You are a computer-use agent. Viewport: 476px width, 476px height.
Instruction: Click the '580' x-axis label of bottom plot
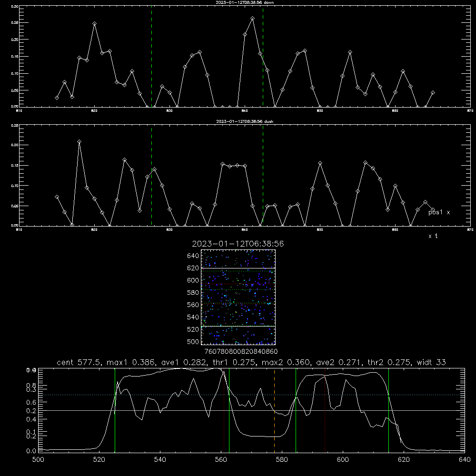(282, 460)
